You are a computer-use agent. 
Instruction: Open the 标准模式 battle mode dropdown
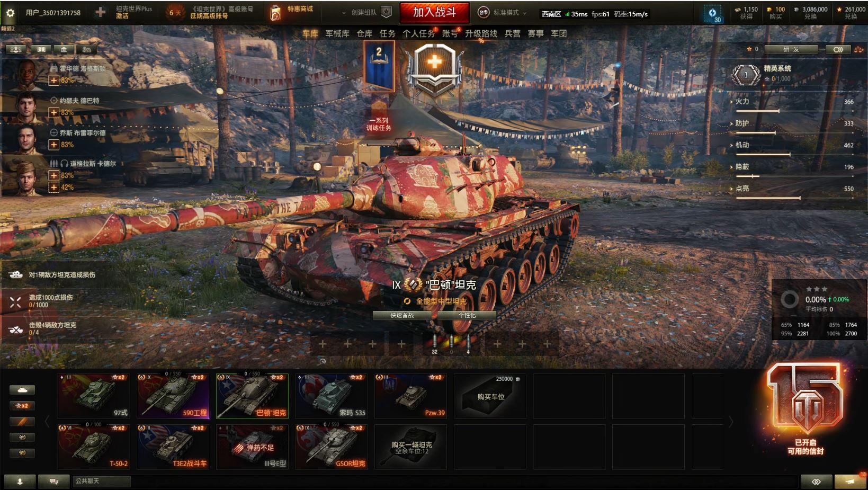pyautogui.click(x=503, y=13)
